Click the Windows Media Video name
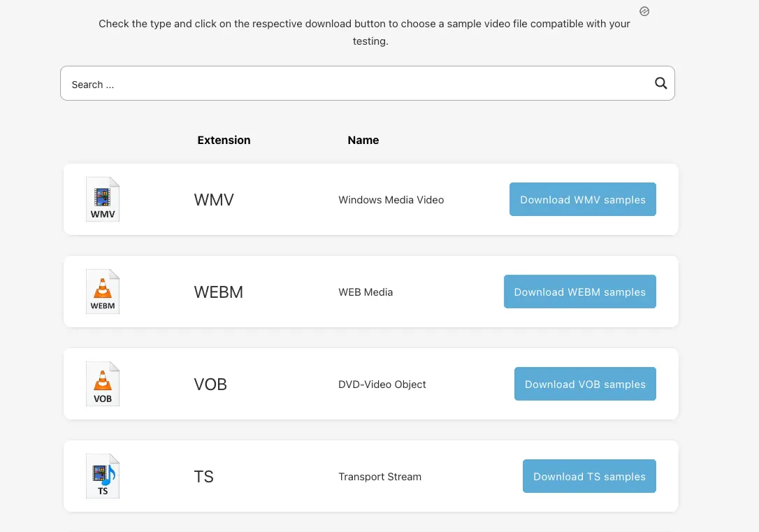Image resolution: width=759 pixels, height=532 pixels. pos(391,200)
